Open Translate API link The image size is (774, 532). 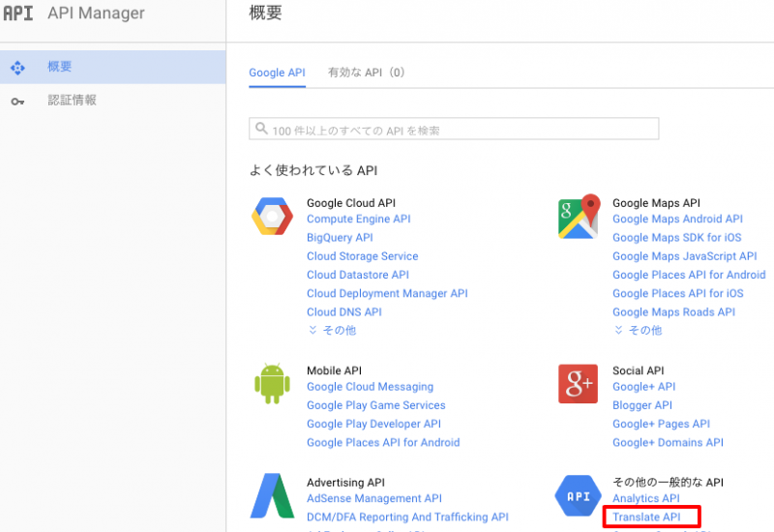(646, 517)
